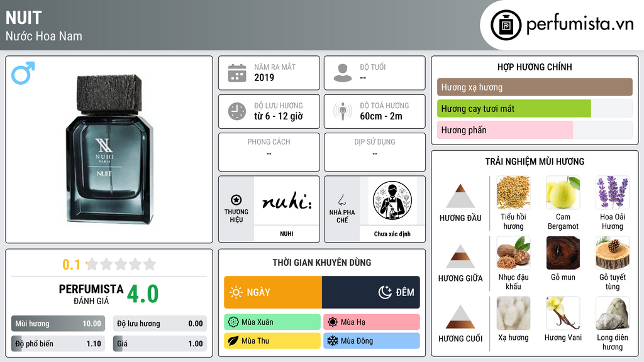This screenshot has width=644, height=362.
Task: Select the Đêm night segment
Action: (x=371, y=292)
